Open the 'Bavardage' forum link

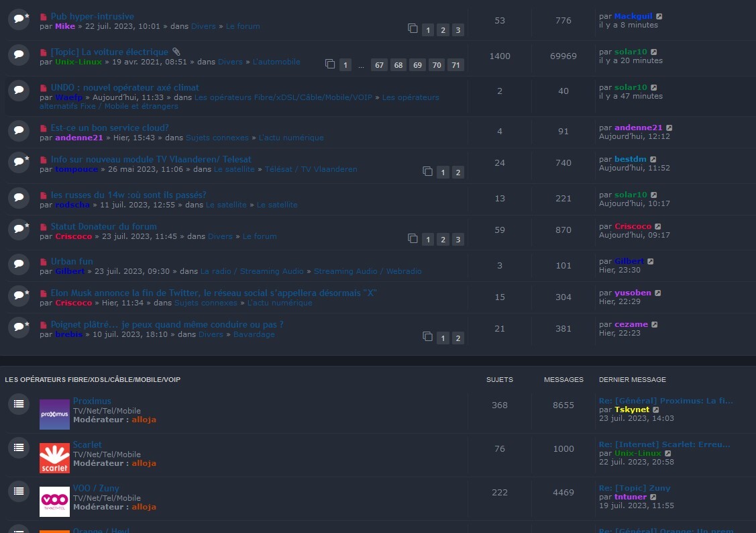tap(254, 335)
